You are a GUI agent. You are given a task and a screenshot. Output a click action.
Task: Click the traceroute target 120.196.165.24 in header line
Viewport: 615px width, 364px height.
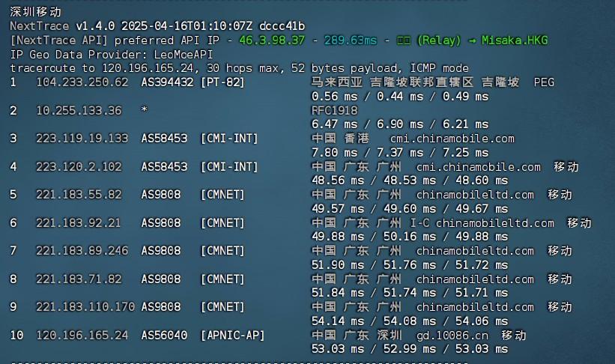[148, 68]
